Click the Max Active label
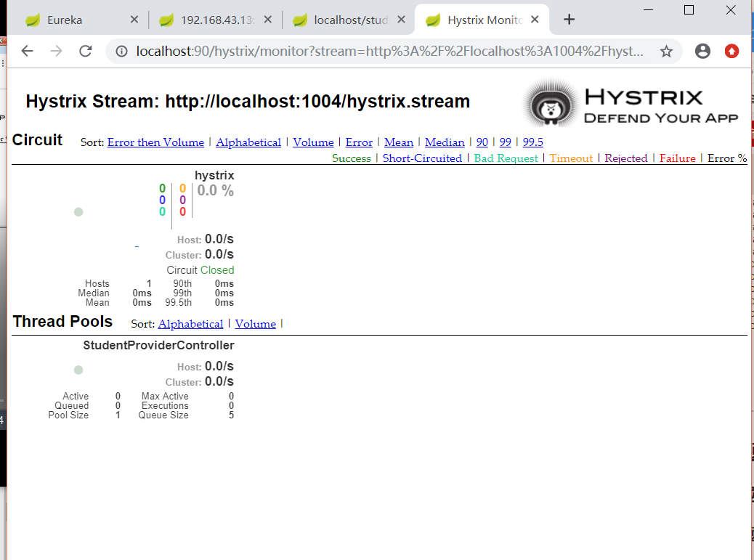This screenshot has height=560, width=754. [165, 396]
